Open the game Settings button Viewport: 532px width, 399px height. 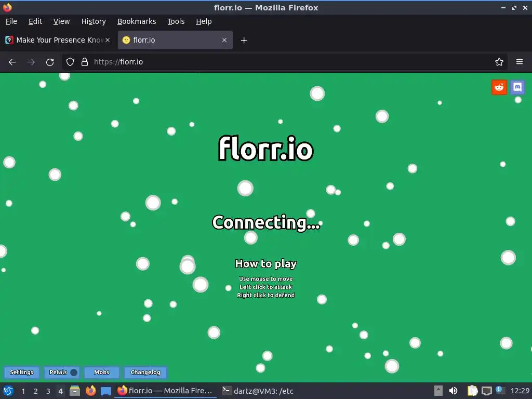(22, 372)
